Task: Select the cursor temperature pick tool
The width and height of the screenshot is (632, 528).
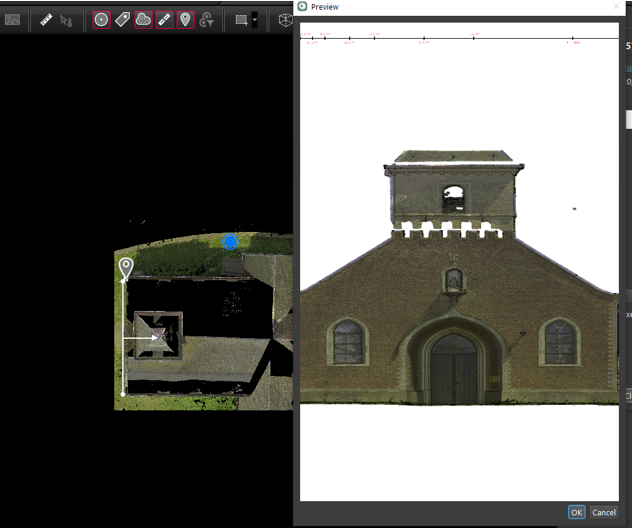Action: [x=67, y=19]
